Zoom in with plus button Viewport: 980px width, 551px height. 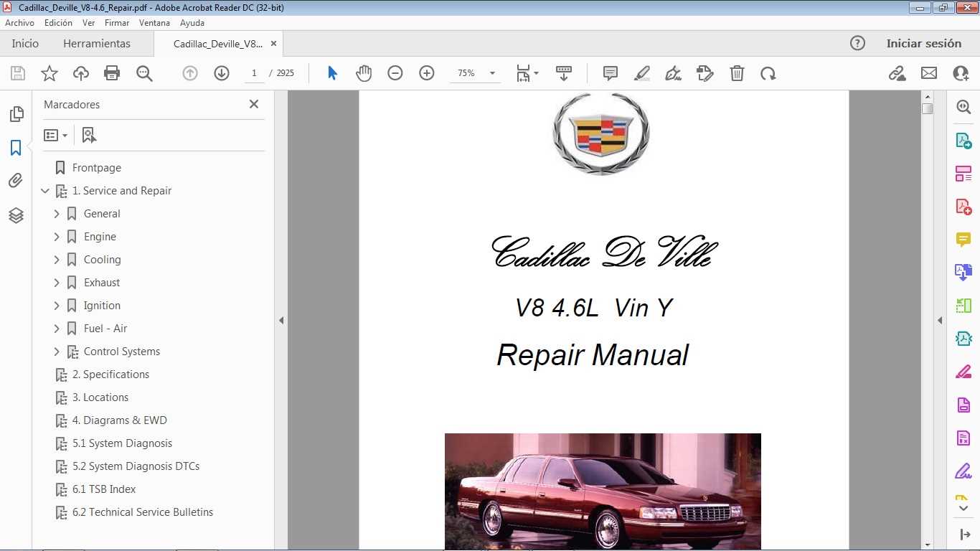coord(427,73)
